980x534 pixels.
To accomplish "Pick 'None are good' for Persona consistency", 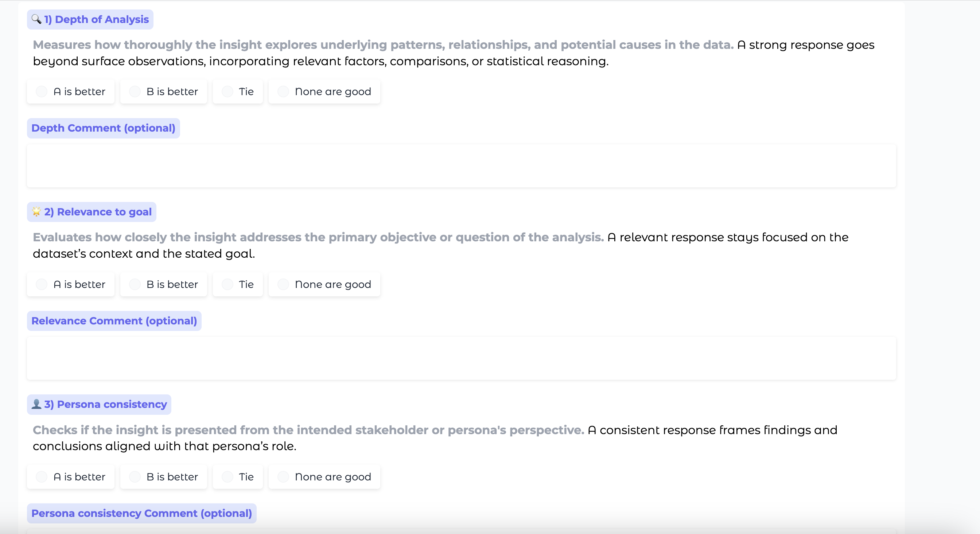I will [x=283, y=477].
